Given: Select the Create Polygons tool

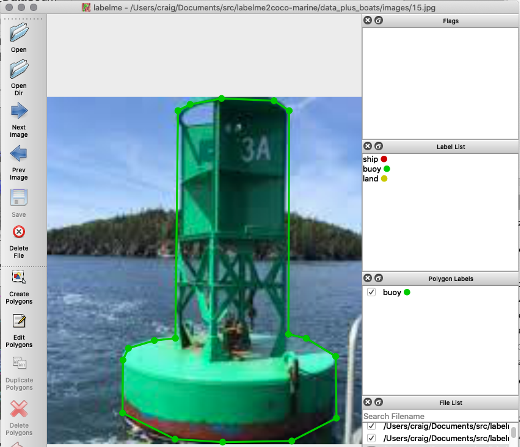Looking at the screenshot, I should coord(19,277).
